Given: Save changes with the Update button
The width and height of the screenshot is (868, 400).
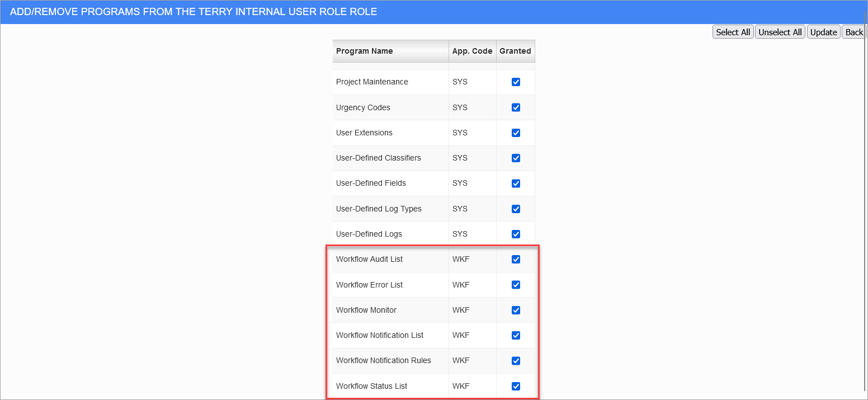Looking at the screenshot, I should point(823,31).
